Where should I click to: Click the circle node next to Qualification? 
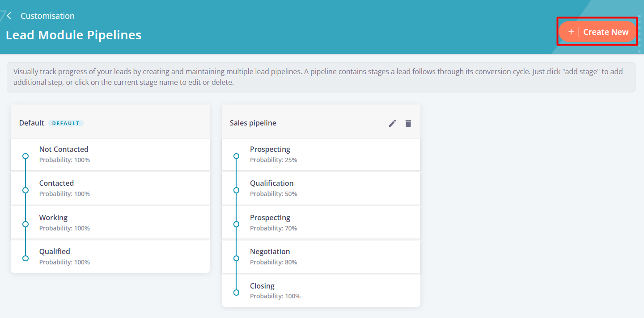(236, 190)
